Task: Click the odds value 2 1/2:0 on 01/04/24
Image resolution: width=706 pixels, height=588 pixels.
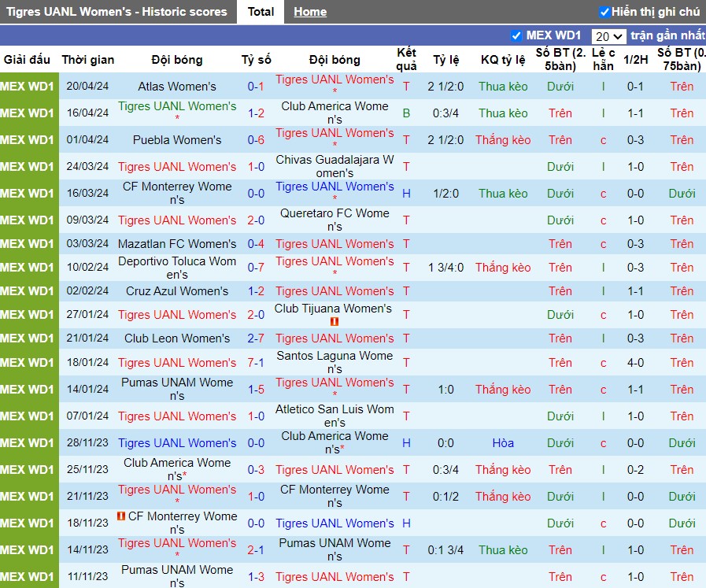Action: click(x=445, y=139)
